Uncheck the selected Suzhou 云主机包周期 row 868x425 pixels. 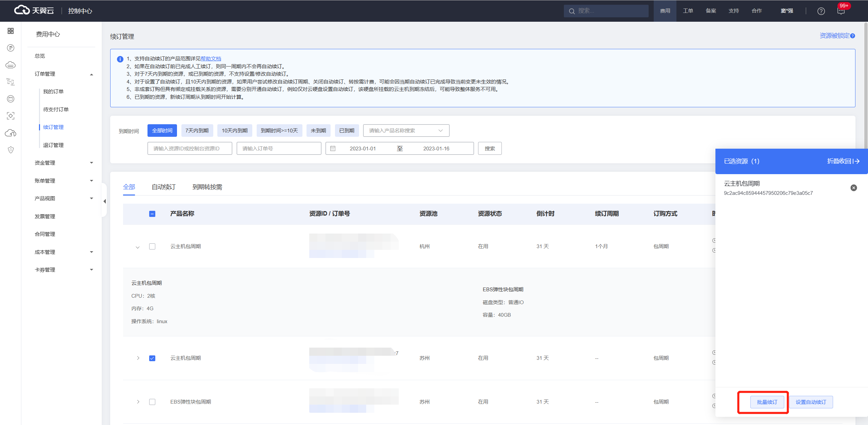[152, 358]
